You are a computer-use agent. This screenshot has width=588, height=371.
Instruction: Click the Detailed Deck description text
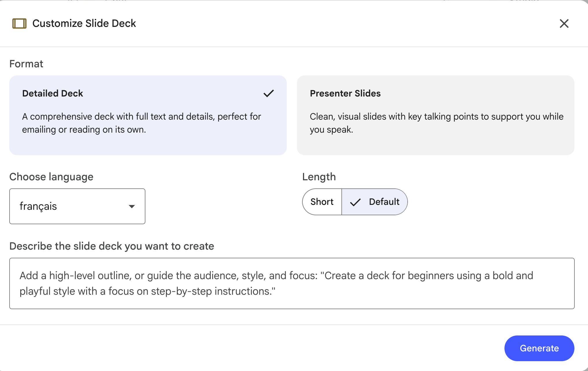141,123
